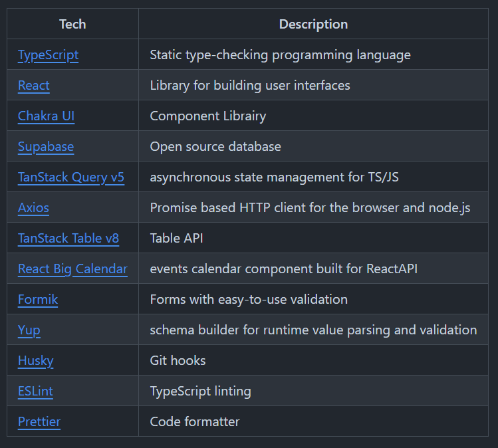Click "TypeScript linting" description cell

tap(313, 391)
